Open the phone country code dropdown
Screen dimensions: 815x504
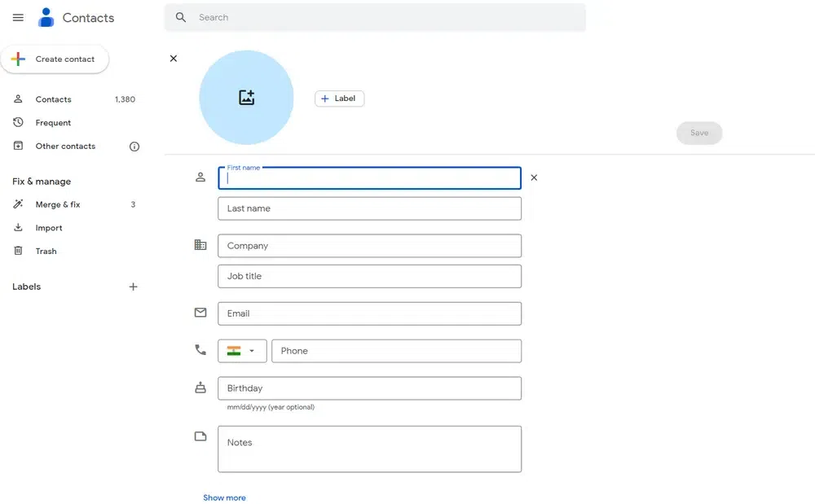point(242,351)
